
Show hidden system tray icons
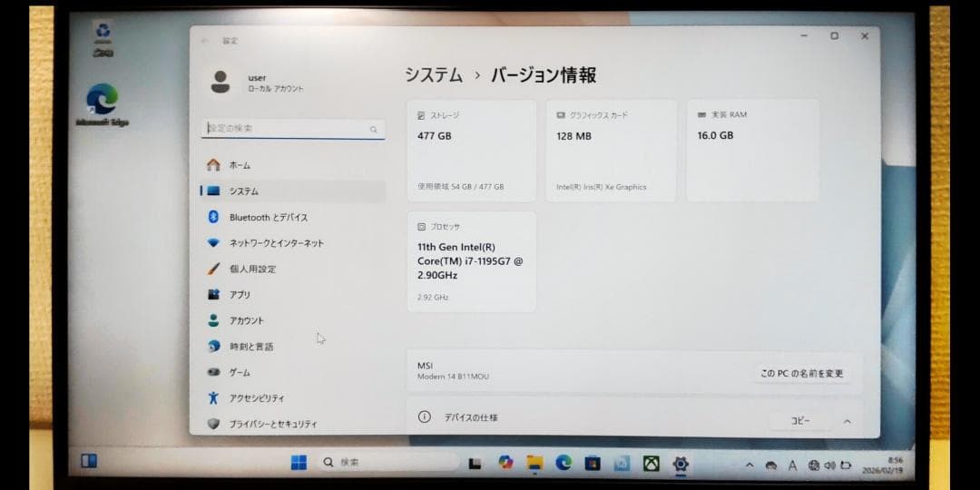point(750,465)
